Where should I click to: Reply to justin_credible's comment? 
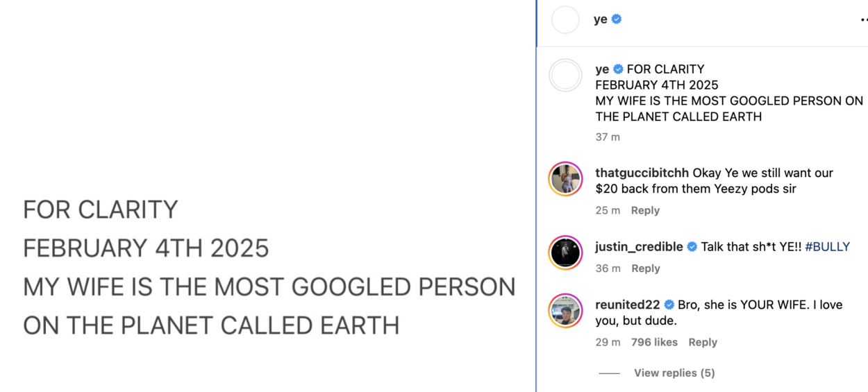coord(645,269)
